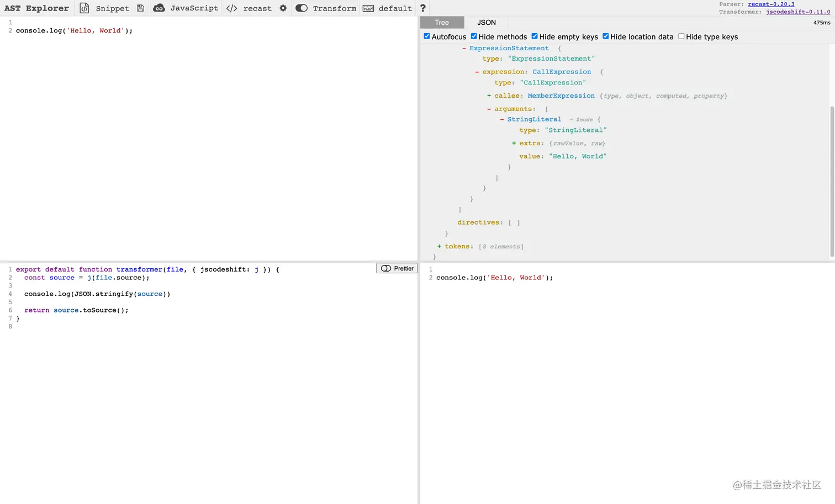This screenshot has width=835, height=504.
Task: Switch to the Tree tab
Action: 442,23
